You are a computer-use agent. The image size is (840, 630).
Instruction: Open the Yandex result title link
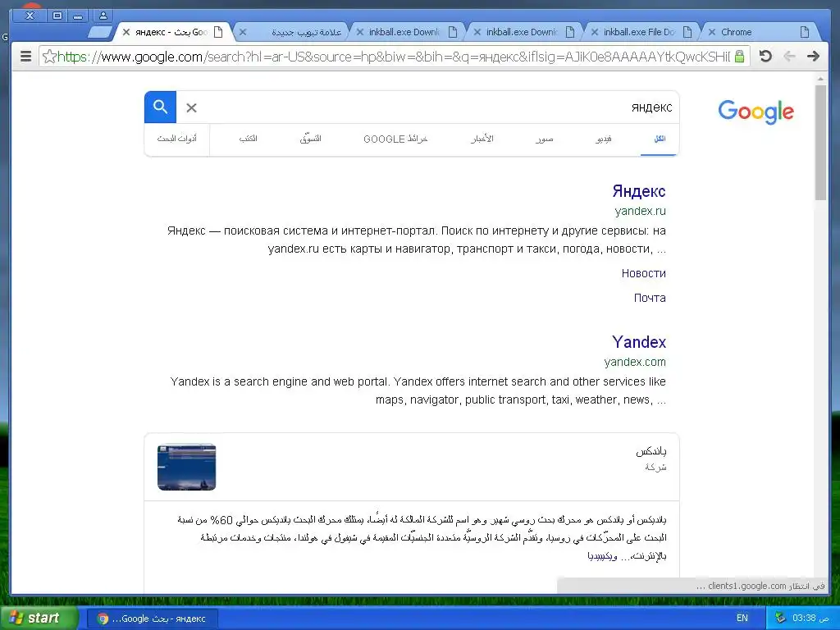pyautogui.click(x=639, y=342)
